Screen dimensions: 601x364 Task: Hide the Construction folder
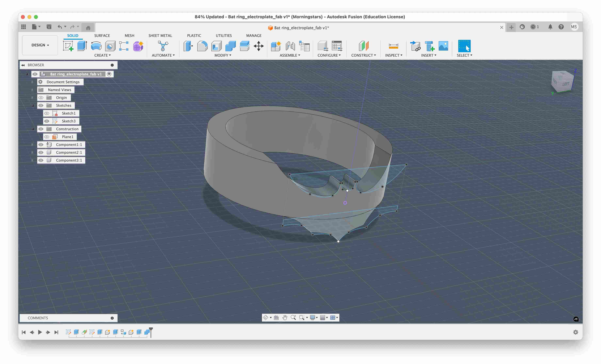pos(41,129)
